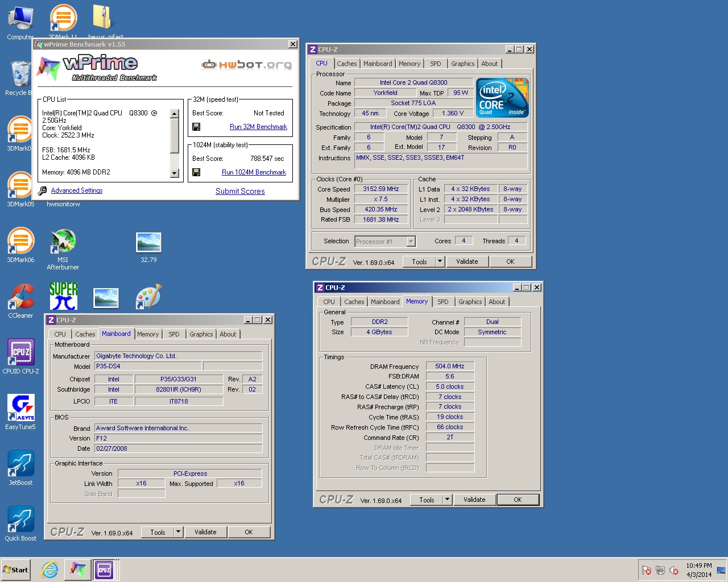Image resolution: width=728 pixels, height=582 pixels.
Task: Open About tab in top CPU-Z window
Action: (489, 64)
